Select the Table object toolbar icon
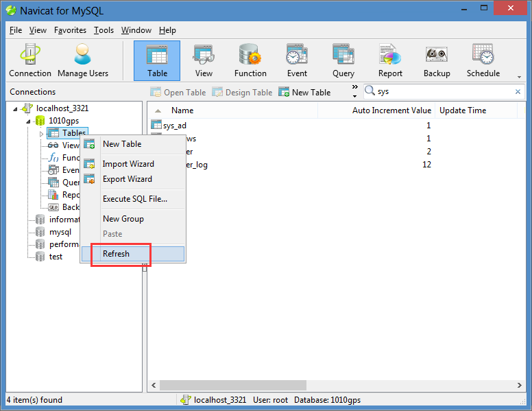Viewport: 532px width, 411px height. [157, 61]
